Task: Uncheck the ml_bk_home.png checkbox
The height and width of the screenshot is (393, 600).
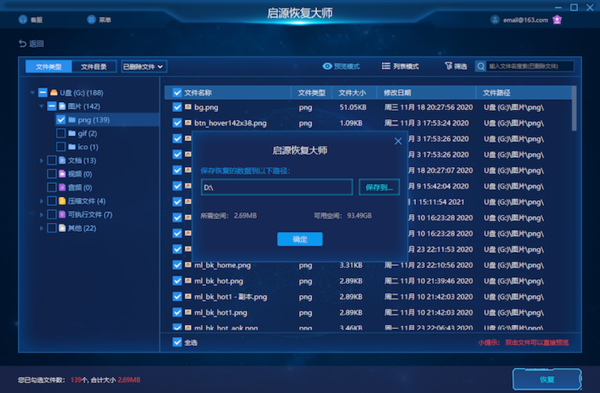Action: [177, 265]
